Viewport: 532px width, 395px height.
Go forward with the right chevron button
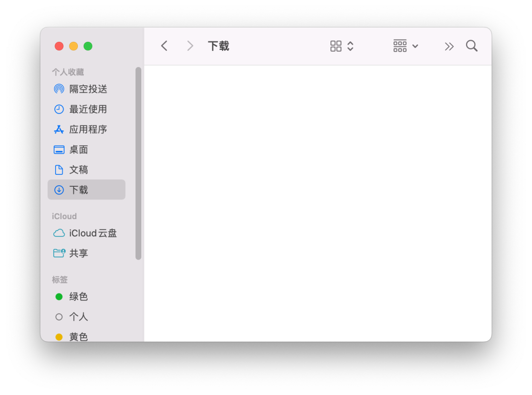190,46
